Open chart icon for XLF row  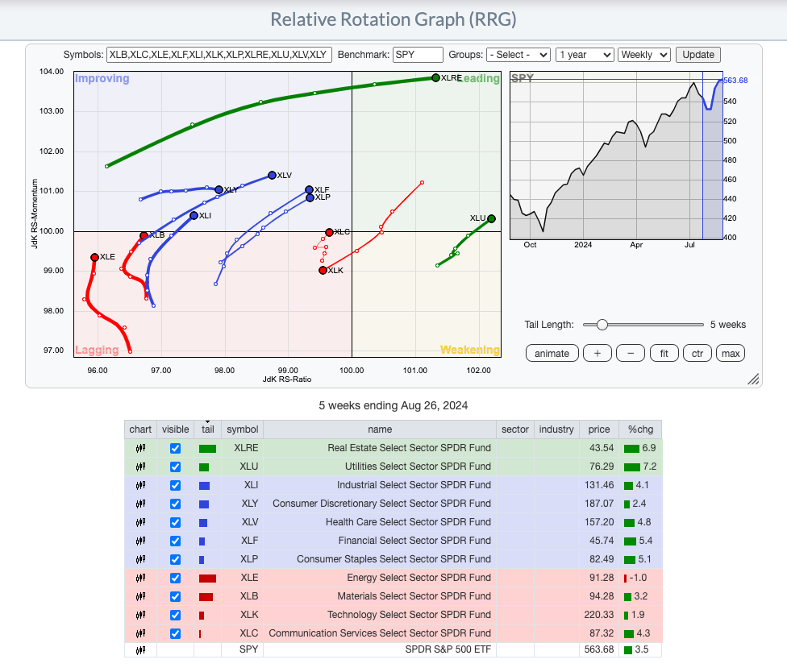pyautogui.click(x=140, y=541)
